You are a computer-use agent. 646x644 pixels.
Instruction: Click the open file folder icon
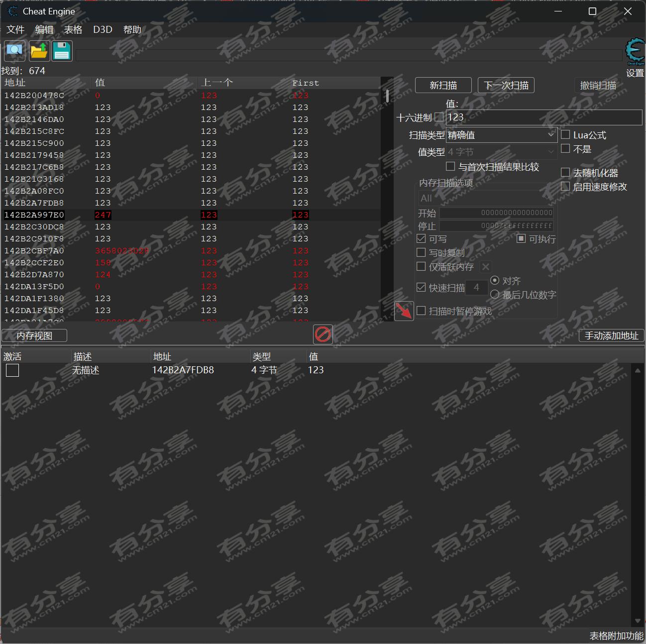click(39, 51)
